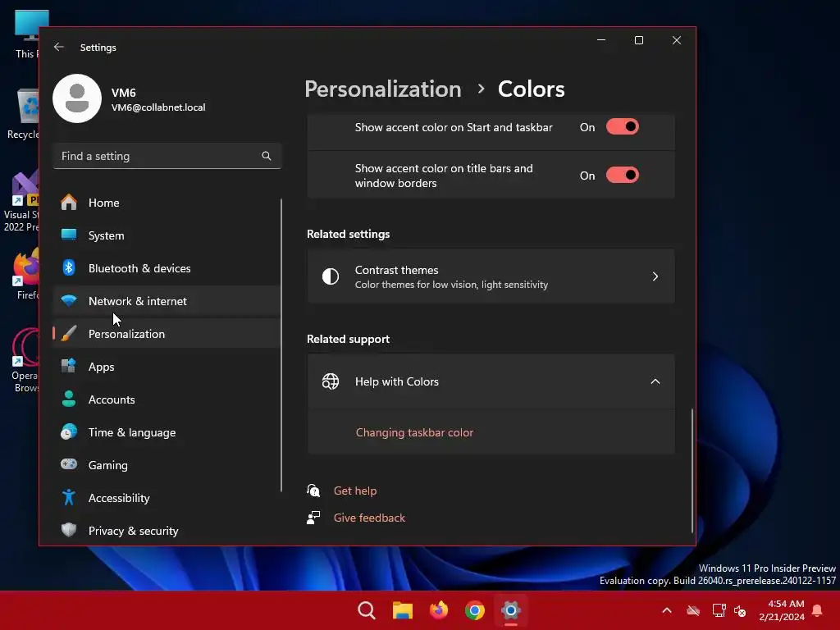Click the VM6 user avatar picture

77,98
